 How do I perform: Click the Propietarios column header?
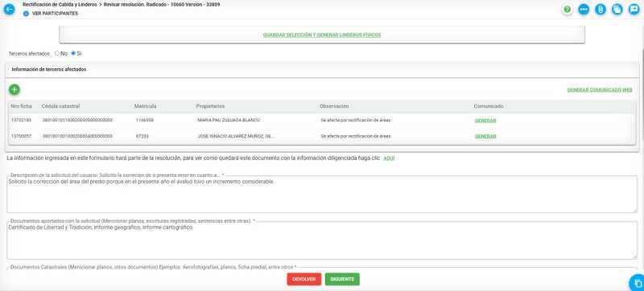coord(210,106)
